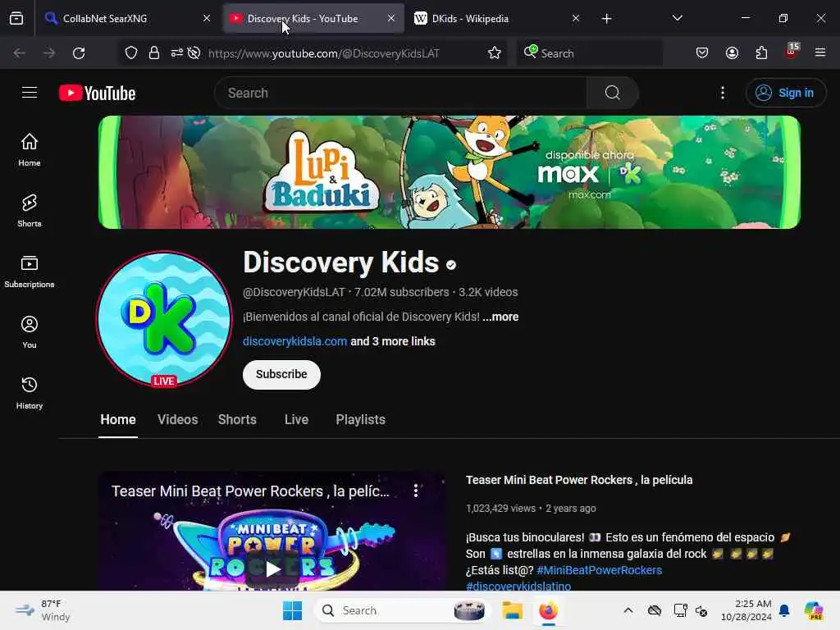This screenshot has width=840, height=630.
Task: Open Shorts in the YouTube sidebar
Action: tap(30, 211)
